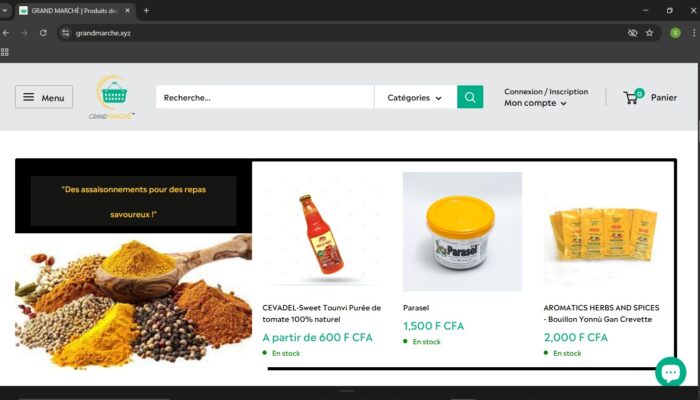The width and height of the screenshot is (700, 400).
Task: Expand the Mon compte dropdown
Action: (535, 103)
